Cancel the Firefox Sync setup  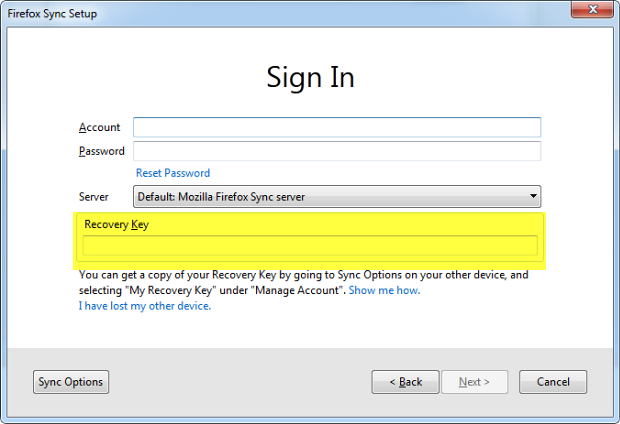(553, 382)
